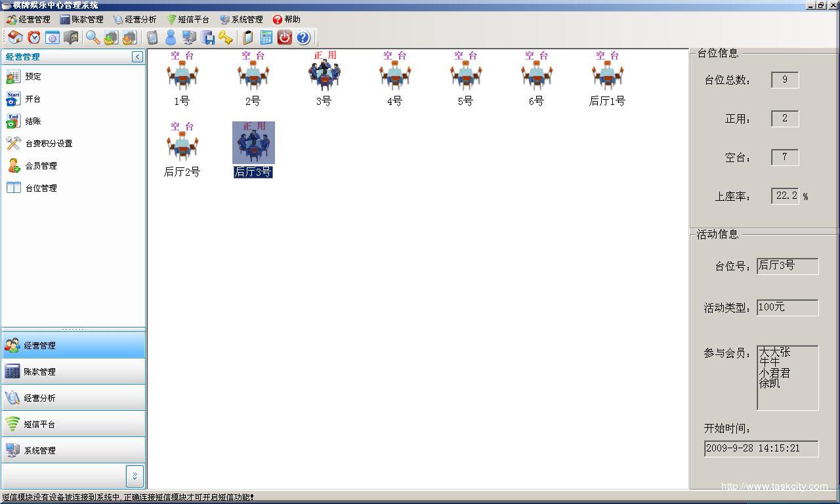Open the 短信平台 menu in the menu bar
Image resolution: width=840 pixels, height=504 pixels.
(188, 20)
